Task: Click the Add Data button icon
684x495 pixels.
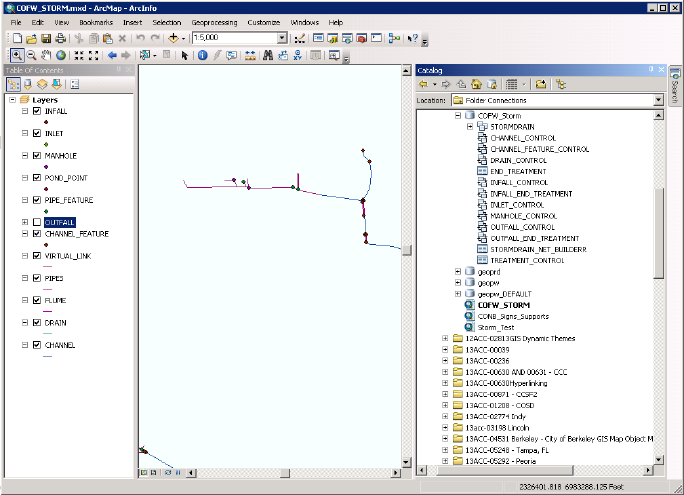Action: coord(175,38)
